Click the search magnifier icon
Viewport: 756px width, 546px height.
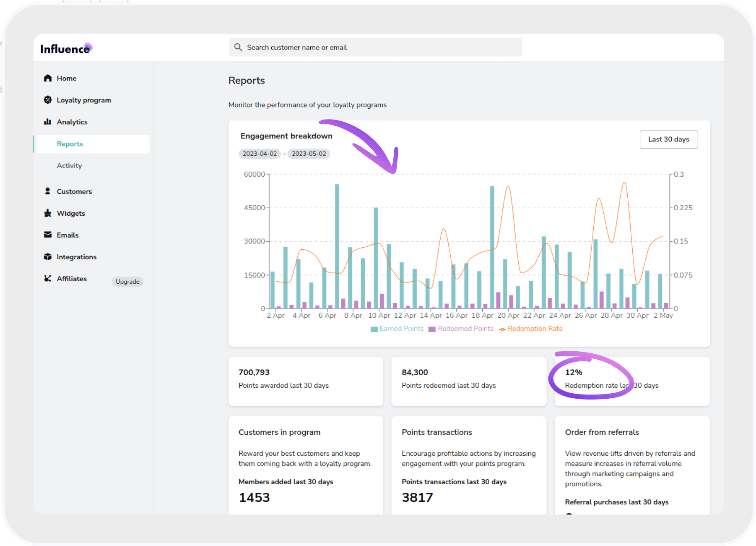click(238, 47)
